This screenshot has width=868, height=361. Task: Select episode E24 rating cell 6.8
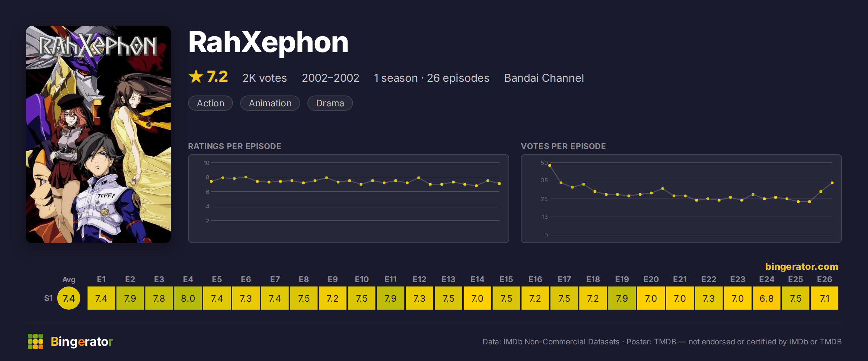click(767, 298)
